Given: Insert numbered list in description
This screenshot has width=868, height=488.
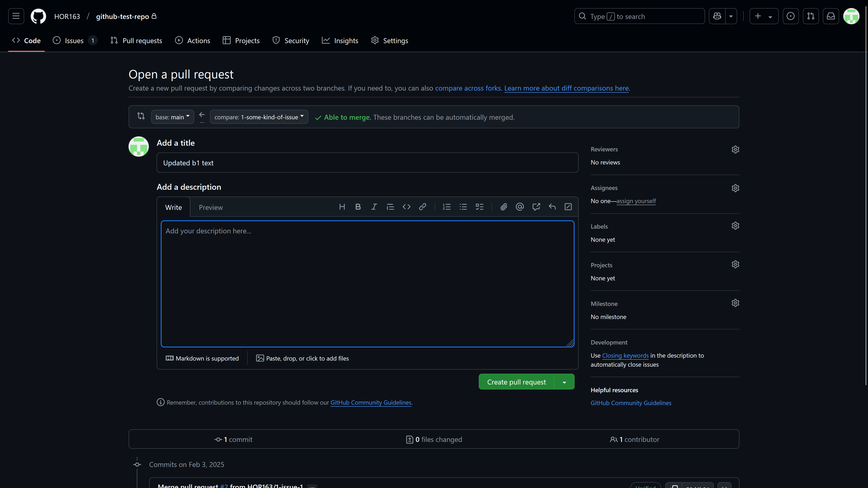Looking at the screenshot, I should pos(447,207).
